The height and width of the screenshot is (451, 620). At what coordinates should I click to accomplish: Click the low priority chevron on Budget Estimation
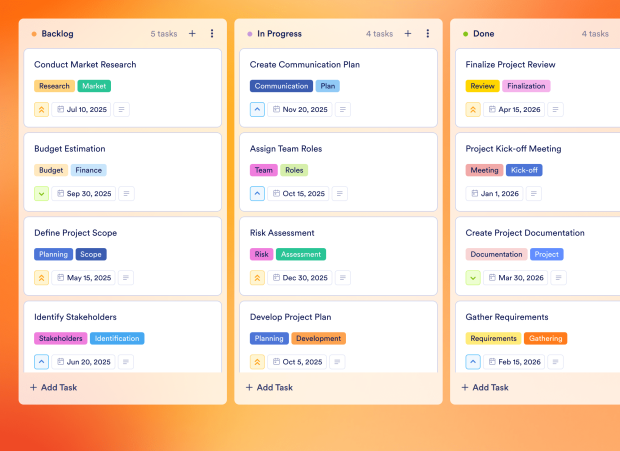[42, 194]
